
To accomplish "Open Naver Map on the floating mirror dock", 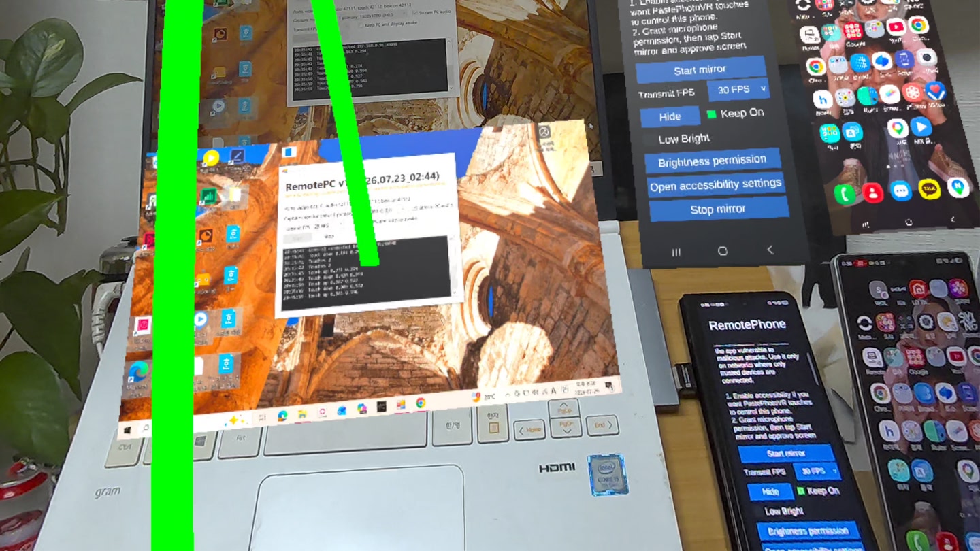I will tap(958, 186).
